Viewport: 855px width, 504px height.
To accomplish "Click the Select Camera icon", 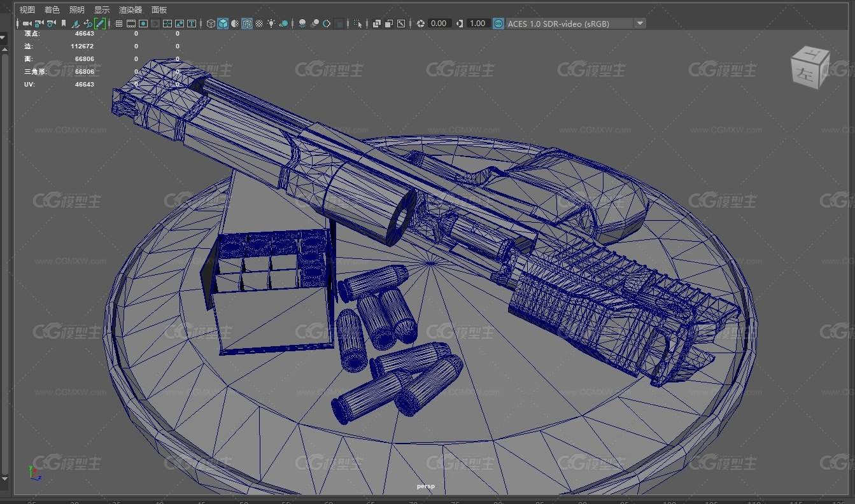I will [27, 24].
